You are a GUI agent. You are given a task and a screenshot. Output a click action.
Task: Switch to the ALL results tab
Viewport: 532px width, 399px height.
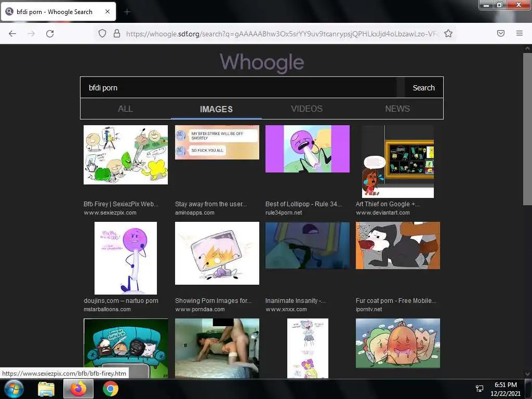[x=125, y=109]
